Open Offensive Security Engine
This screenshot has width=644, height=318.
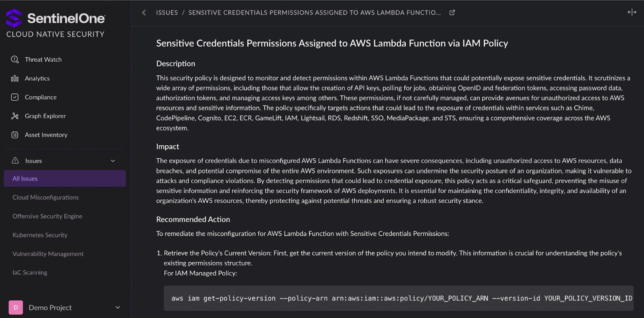click(x=47, y=216)
